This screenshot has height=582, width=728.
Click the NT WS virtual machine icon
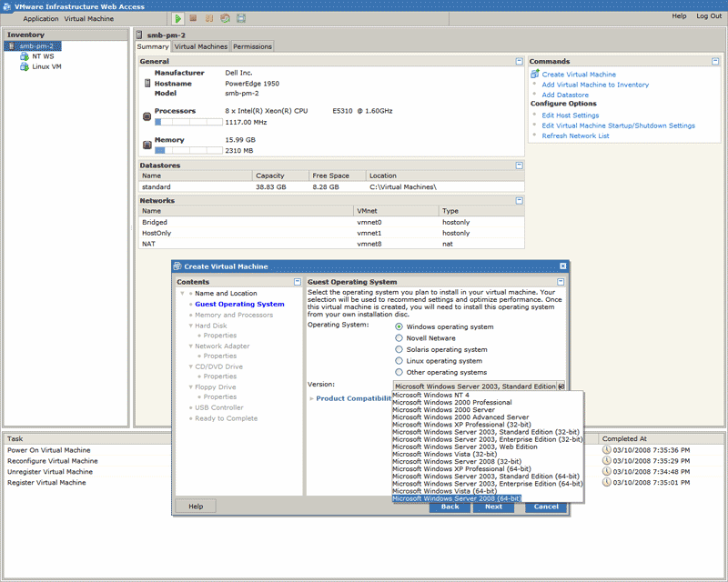click(25, 56)
